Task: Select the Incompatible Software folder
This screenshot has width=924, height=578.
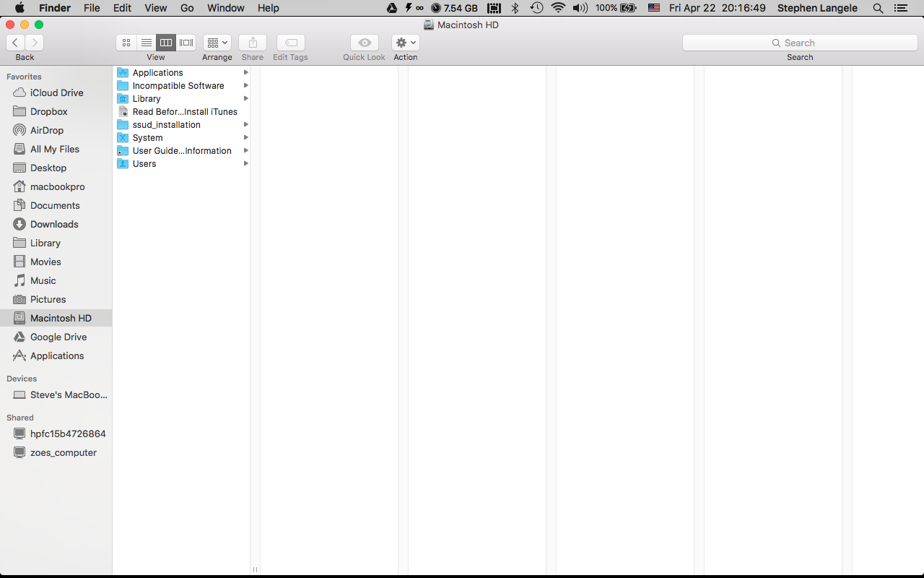Action: (x=182, y=85)
